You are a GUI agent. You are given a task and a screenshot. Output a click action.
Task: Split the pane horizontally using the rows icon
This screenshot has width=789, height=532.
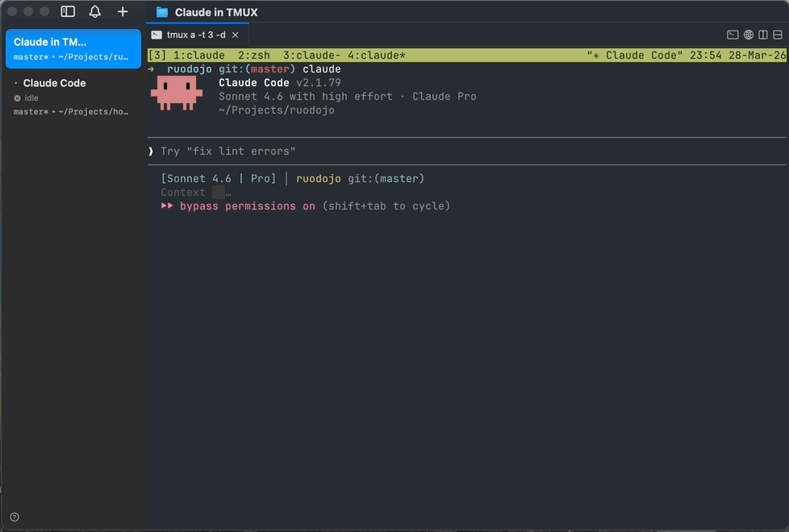point(778,35)
